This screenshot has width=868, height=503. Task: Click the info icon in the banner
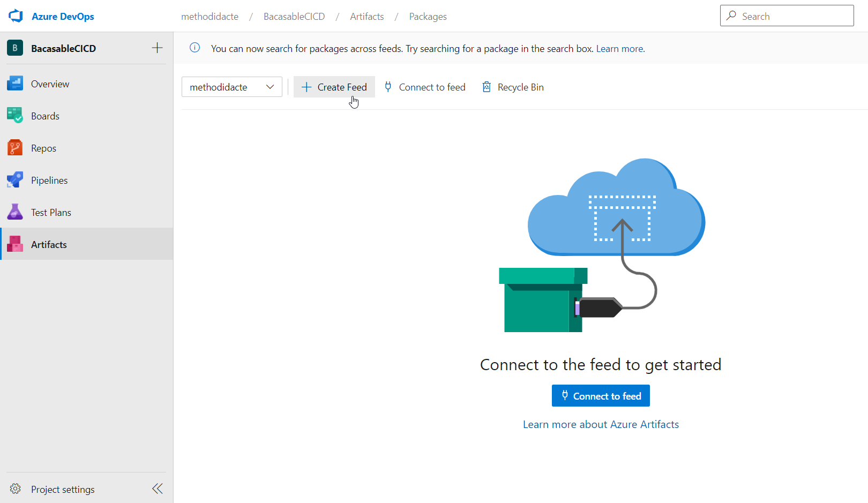tap(194, 48)
